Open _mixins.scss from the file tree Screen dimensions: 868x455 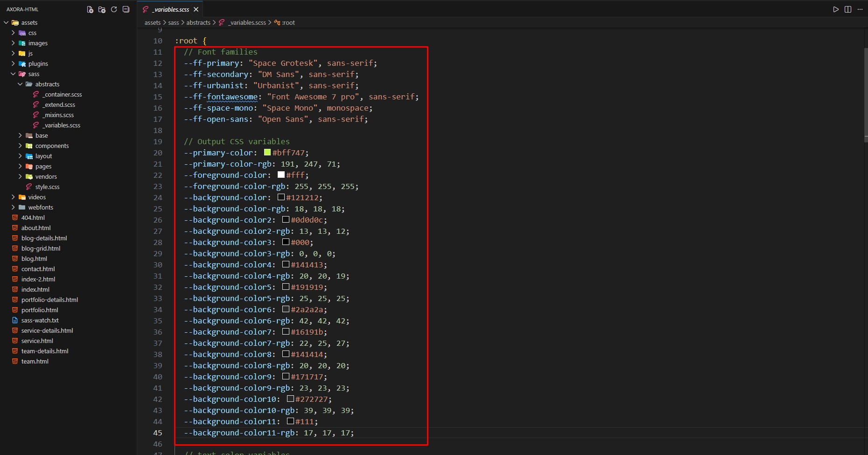pyautogui.click(x=58, y=115)
